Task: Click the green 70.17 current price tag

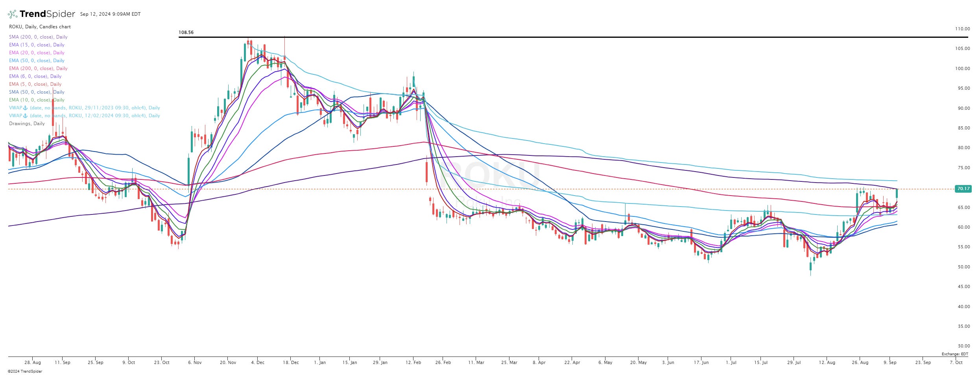Action: pos(963,189)
